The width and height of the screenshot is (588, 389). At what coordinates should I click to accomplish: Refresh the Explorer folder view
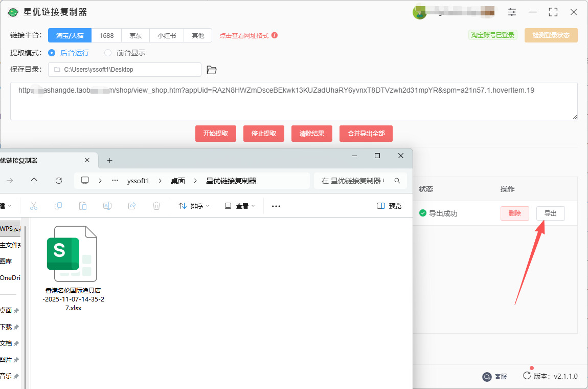click(58, 181)
